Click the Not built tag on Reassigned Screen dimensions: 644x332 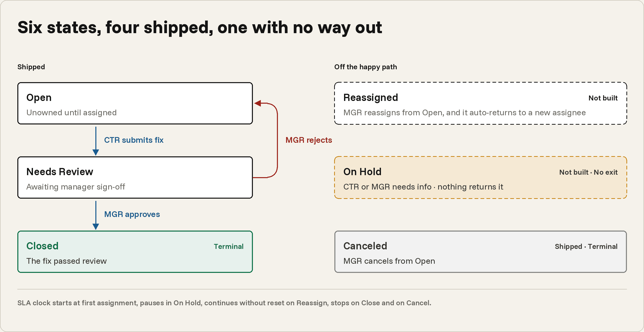(603, 98)
